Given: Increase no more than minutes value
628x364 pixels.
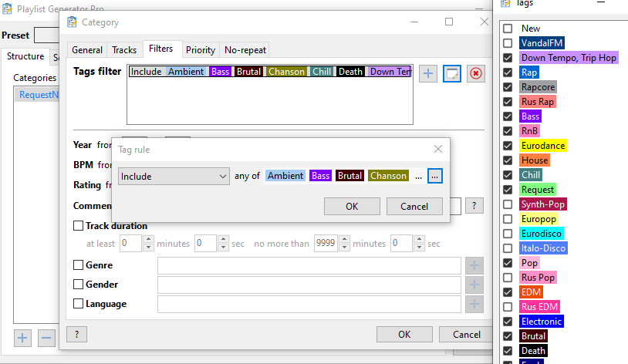Looking at the screenshot, I should [x=344, y=239].
